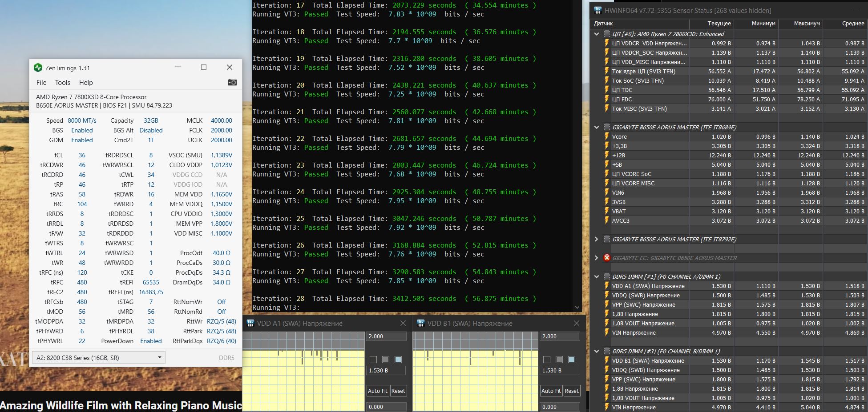868x412 pixels.
Task: Click the VDD A1 graph window title icon
Action: 250,323
